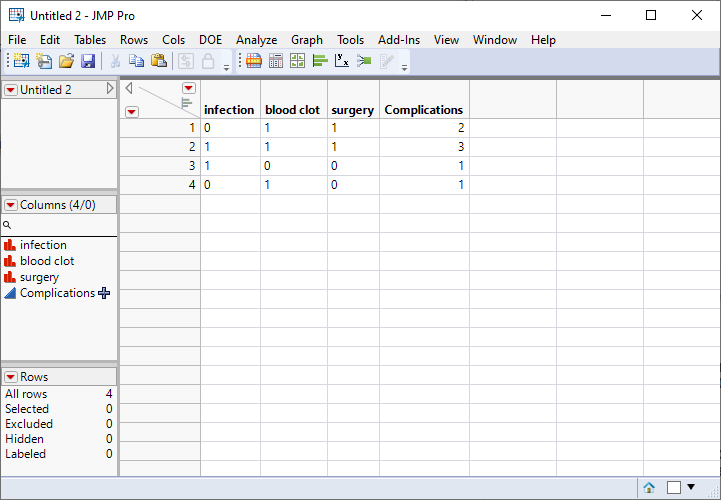
Task: Open the Graph menu
Action: (x=307, y=40)
